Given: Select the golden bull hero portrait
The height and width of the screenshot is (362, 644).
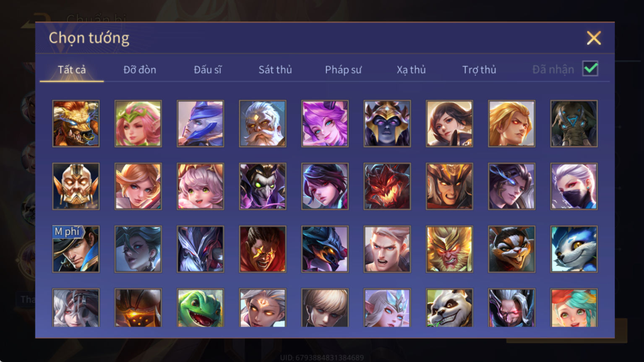Looking at the screenshot, I should tap(76, 123).
